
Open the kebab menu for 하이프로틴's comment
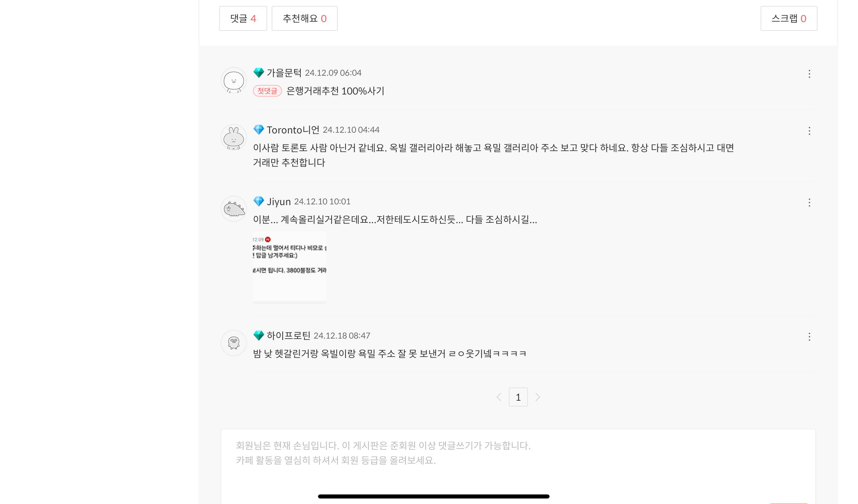click(x=809, y=337)
